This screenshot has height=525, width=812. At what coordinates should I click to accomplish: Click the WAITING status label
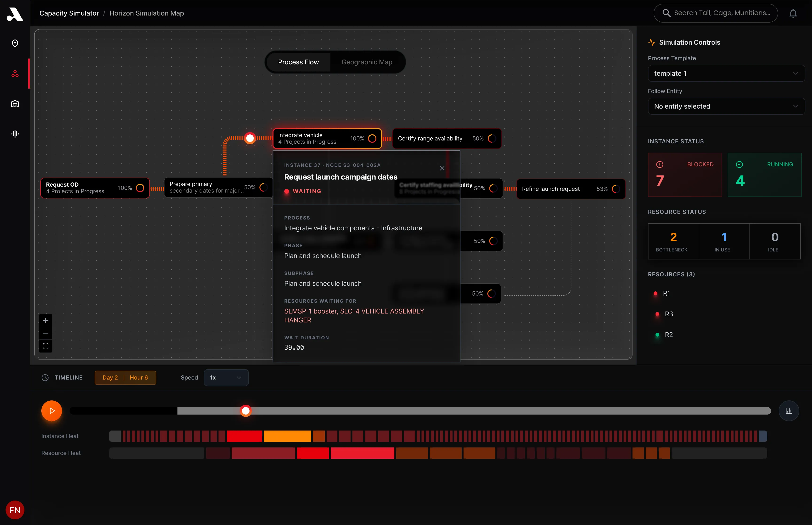(x=307, y=191)
